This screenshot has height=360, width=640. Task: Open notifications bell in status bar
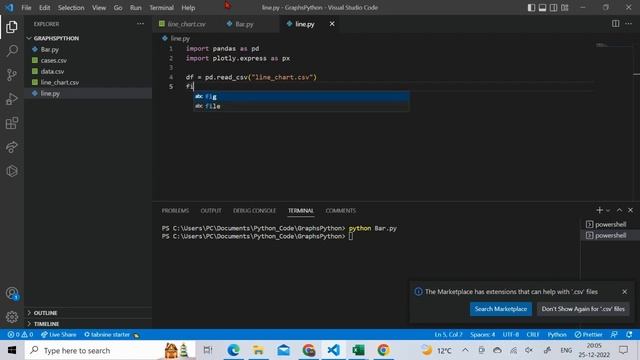[629, 334]
